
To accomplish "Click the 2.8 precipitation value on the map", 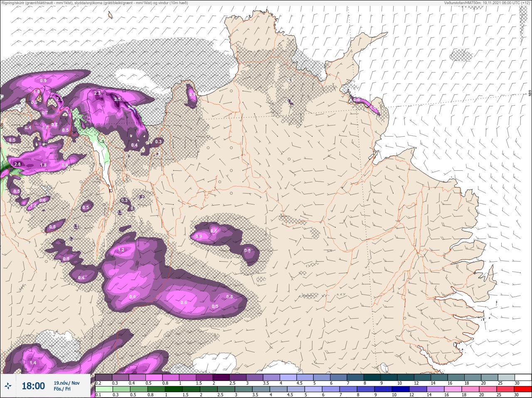I will [x=17, y=165].
